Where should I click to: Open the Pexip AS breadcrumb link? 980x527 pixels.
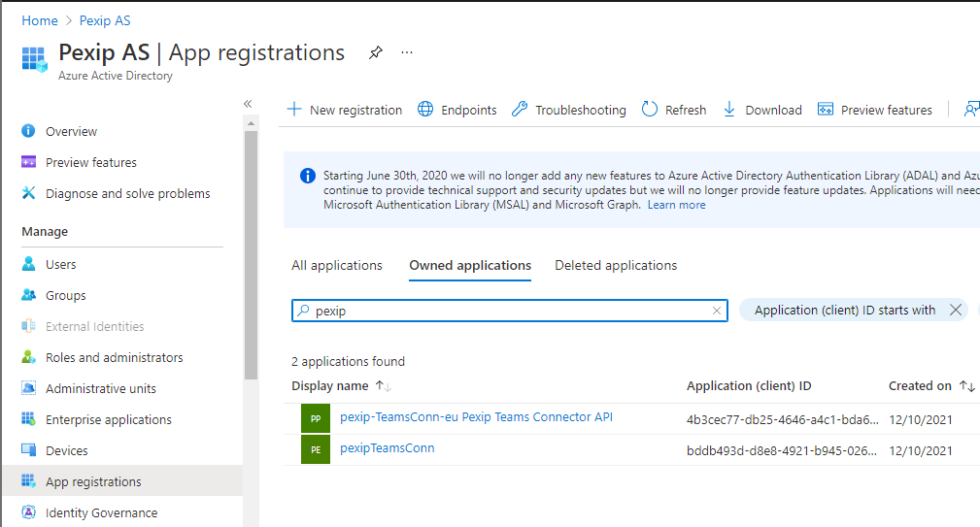[105, 20]
